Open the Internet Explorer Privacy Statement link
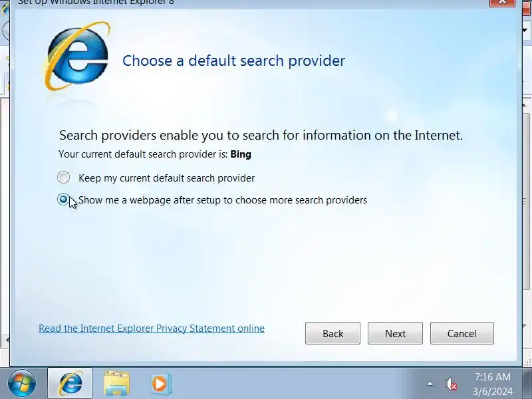This screenshot has width=532, height=399. (x=152, y=329)
